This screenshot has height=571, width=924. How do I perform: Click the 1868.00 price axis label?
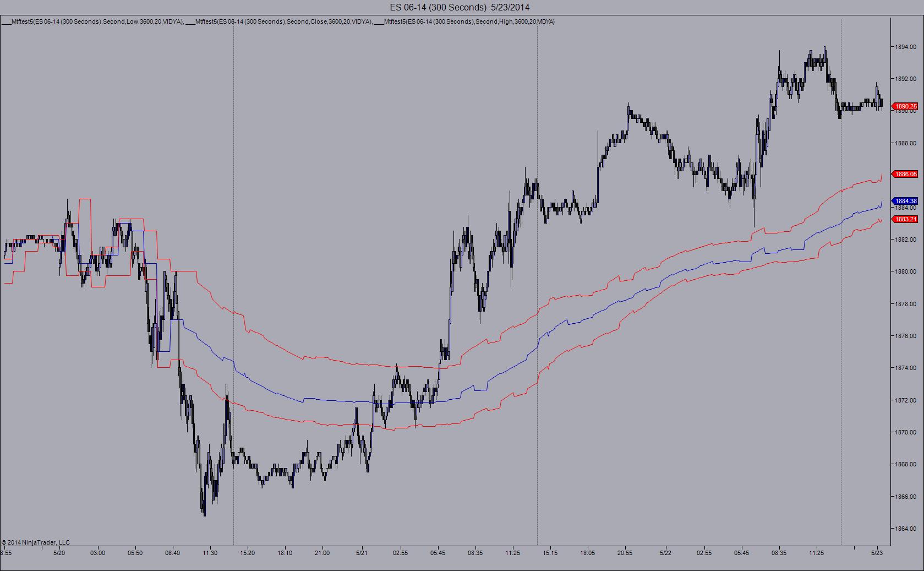[906, 464]
